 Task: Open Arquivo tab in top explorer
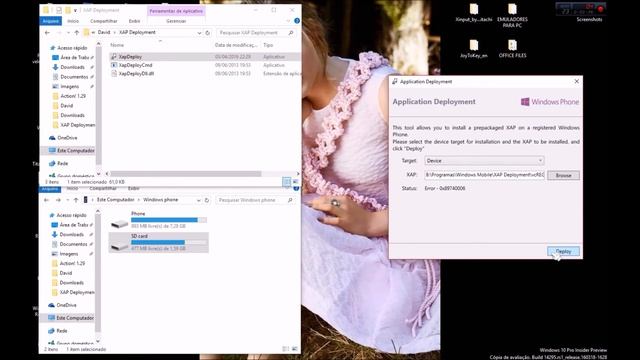51,21
